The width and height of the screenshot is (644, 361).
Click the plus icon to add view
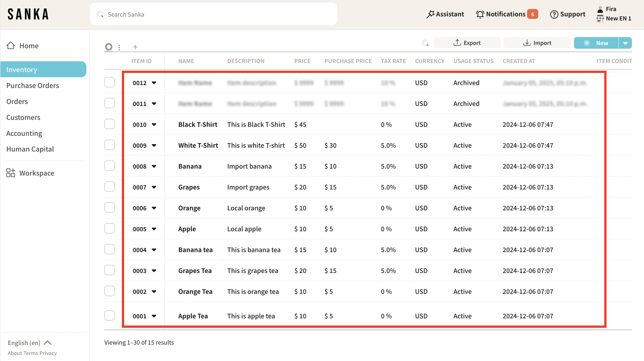point(135,47)
